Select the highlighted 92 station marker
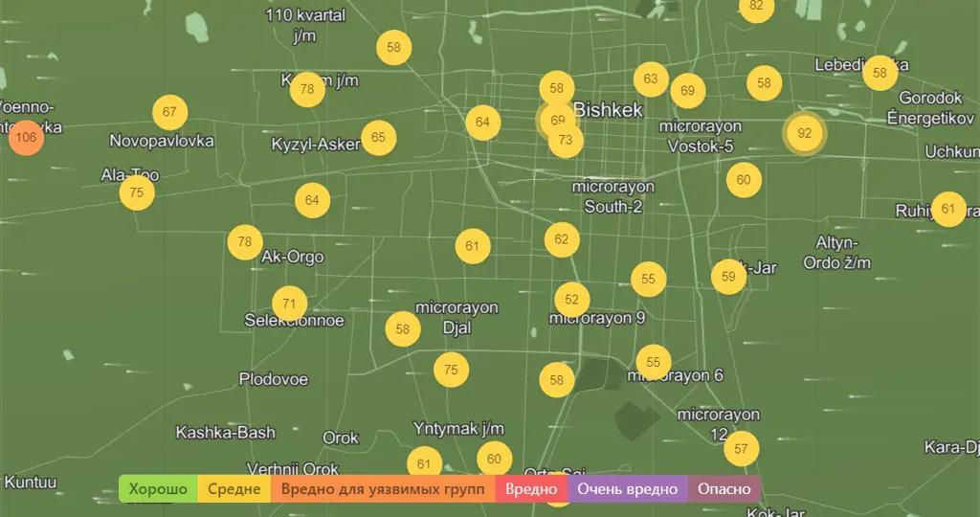This screenshot has height=517, width=980. pyautogui.click(x=804, y=134)
